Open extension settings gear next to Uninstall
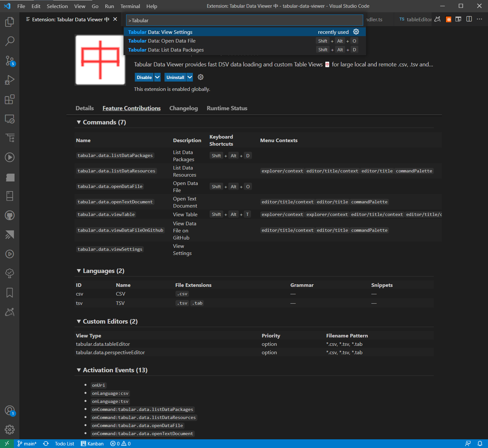Image resolution: width=488 pixels, height=448 pixels. pyautogui.click(x=201, y=77)
